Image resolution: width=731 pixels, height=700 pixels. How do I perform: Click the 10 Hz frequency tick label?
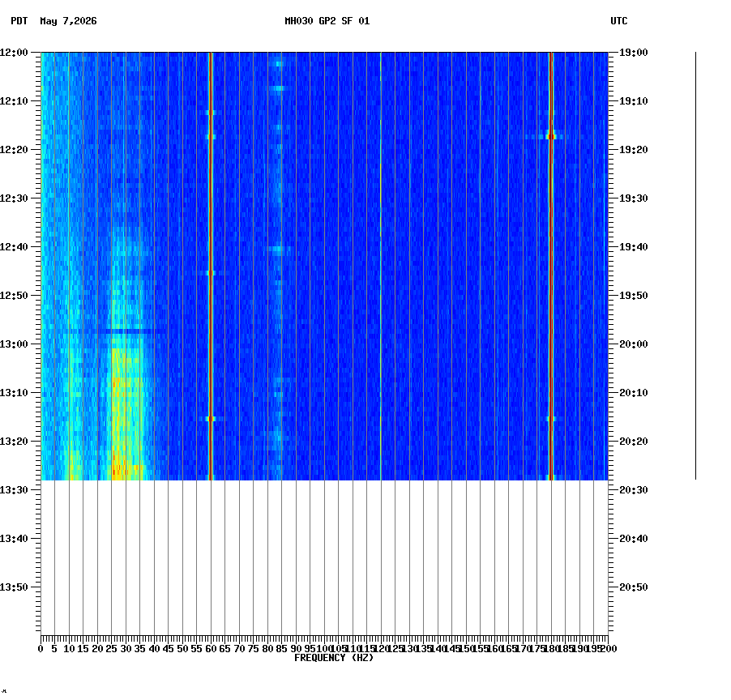pos(69,649)
